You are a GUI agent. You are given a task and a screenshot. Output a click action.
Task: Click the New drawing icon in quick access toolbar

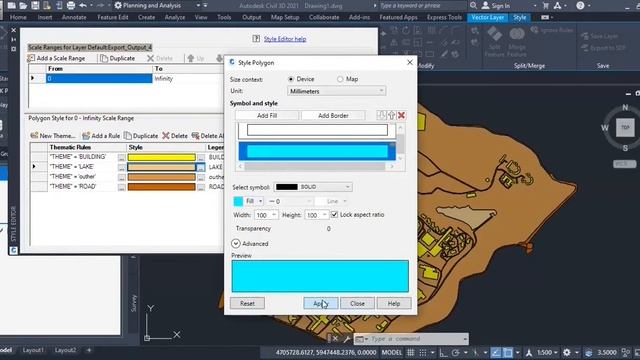click(x=11, y=5)
